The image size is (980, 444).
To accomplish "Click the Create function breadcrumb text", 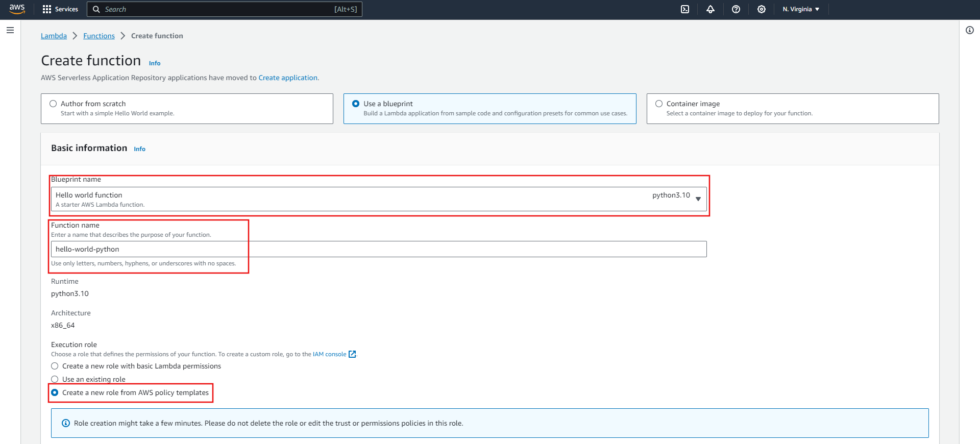I will 157,36.
